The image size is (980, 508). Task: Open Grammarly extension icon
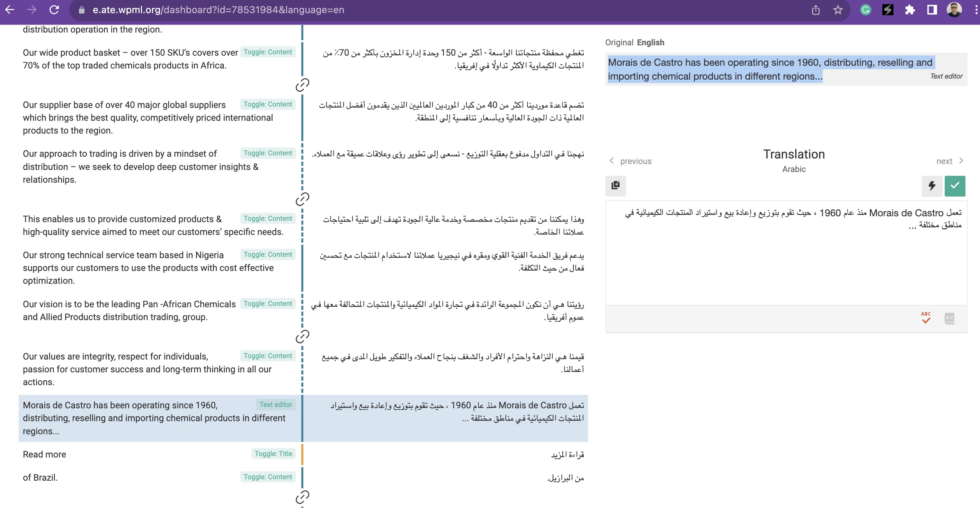865,10
